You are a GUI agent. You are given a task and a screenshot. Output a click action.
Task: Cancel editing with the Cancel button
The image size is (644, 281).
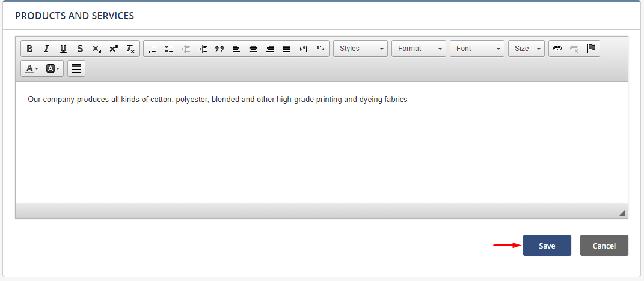[x=604, y=246]
